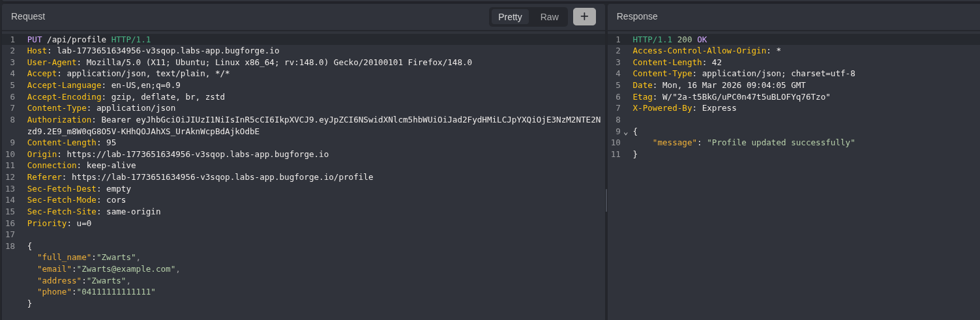Click the divider handle between Request and Response
The width and height of the screenshot is (980, 320).
pos(606,200)
